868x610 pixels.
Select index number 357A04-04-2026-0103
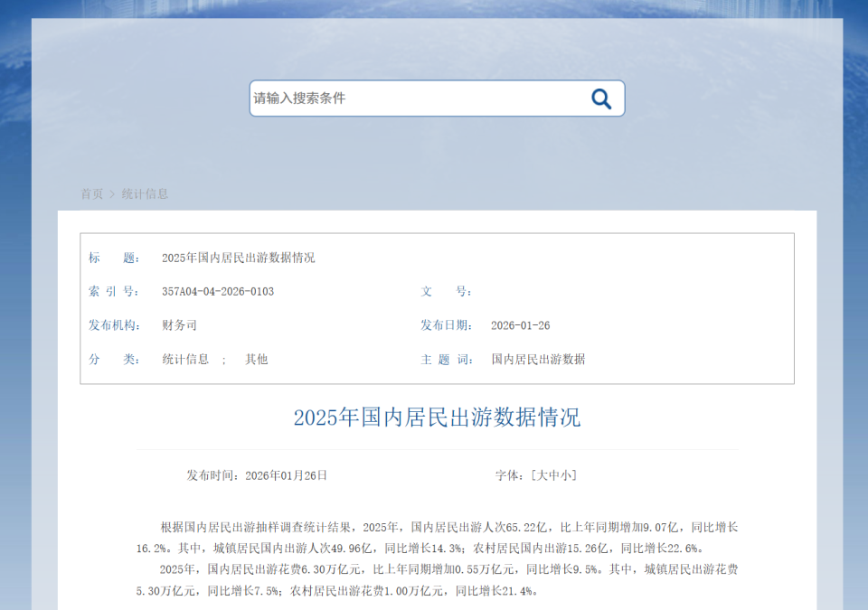[x=217, y=291]
